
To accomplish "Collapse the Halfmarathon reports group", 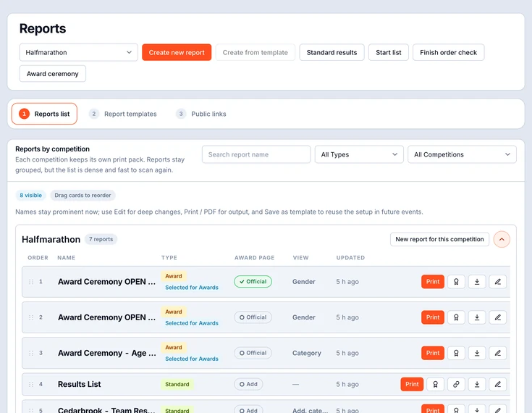I will click(x=502, y=239).
